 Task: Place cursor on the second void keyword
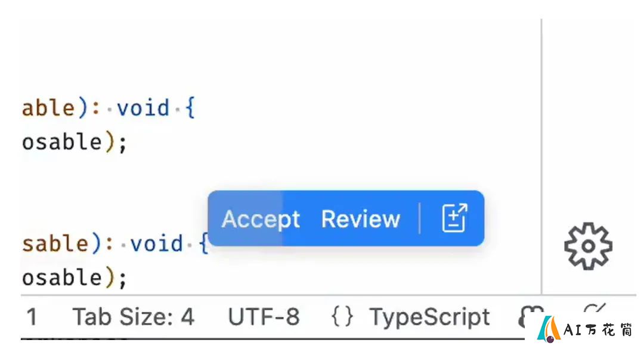tap(156, 244)
